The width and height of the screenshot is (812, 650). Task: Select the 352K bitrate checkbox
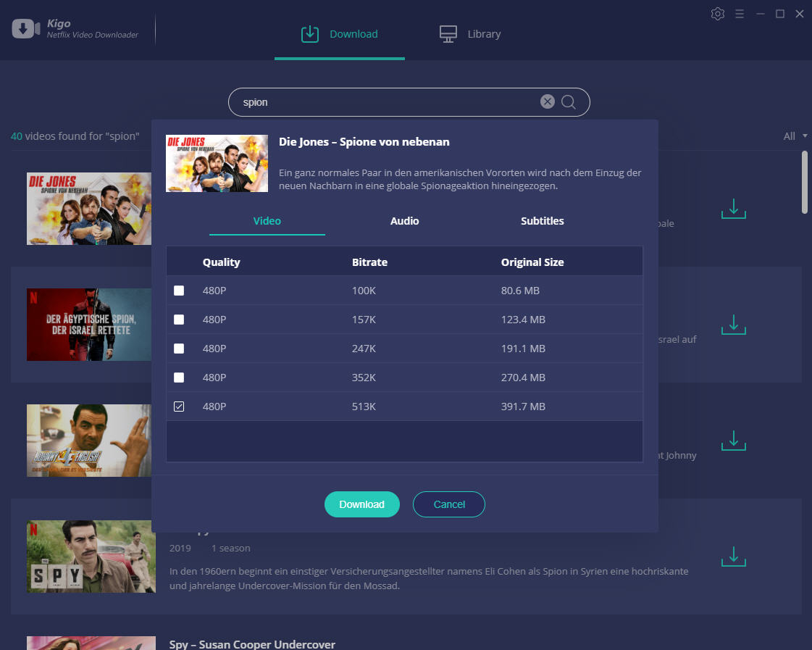(179, 378)
